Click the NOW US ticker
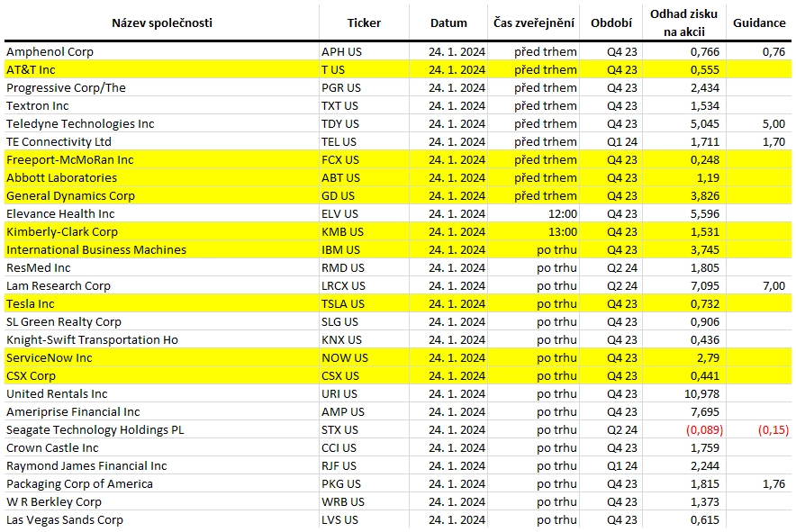The width and height of the screenshot is (796, 532). tap(345, 358)
